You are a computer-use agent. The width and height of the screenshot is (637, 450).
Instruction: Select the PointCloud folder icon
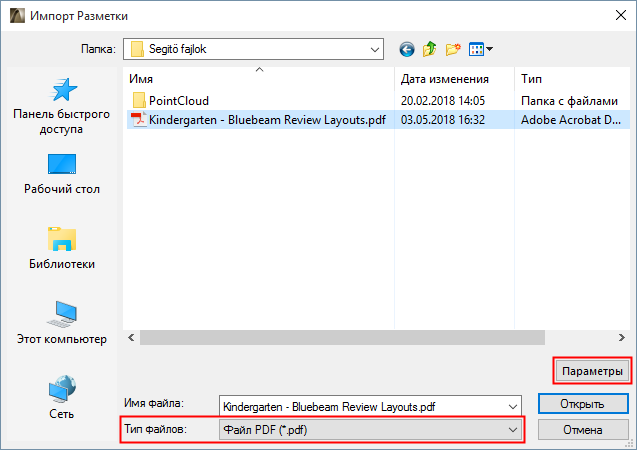click(x=139, y=100)
